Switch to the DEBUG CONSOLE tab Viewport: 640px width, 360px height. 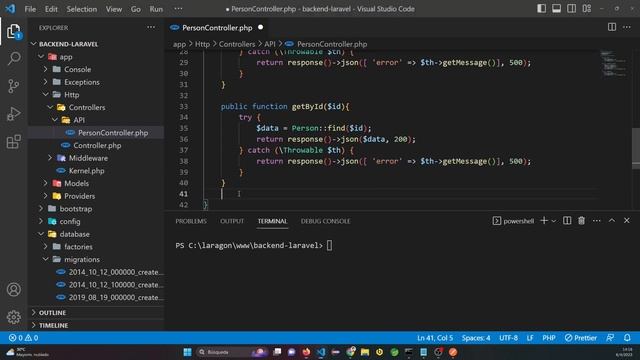pos(325,221)
